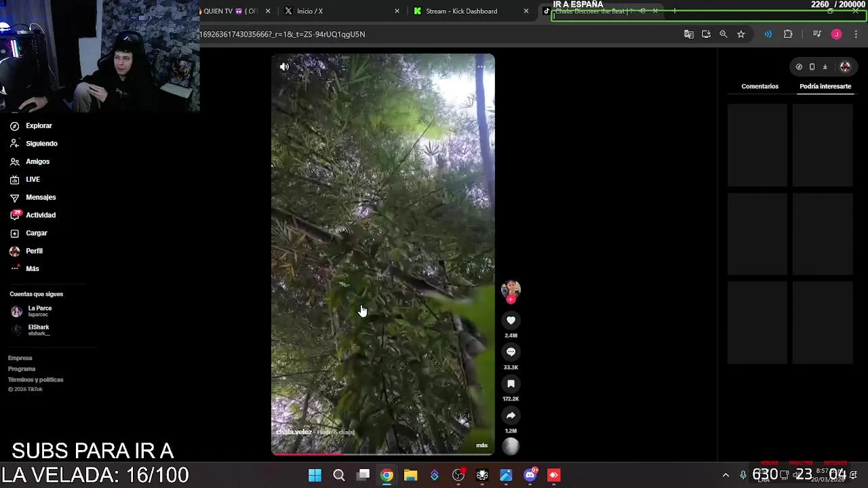
Task: Expand Términos y políticas footer section
Action: coord(36,380)
